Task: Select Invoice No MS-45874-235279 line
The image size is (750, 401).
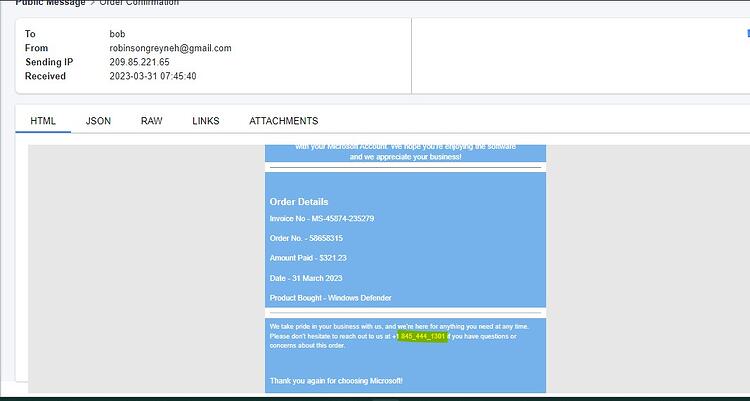Action: tap(322, 219)
